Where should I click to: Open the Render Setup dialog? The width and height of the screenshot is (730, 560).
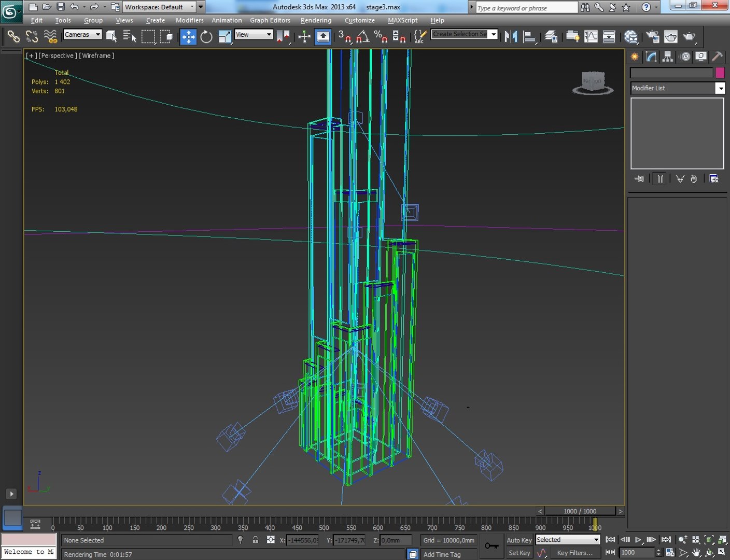652,37
